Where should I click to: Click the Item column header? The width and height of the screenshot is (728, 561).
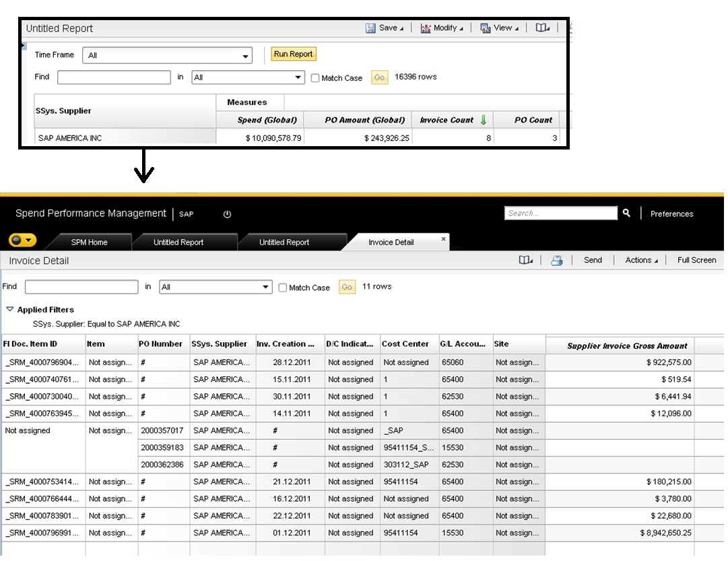click(111, 344)
